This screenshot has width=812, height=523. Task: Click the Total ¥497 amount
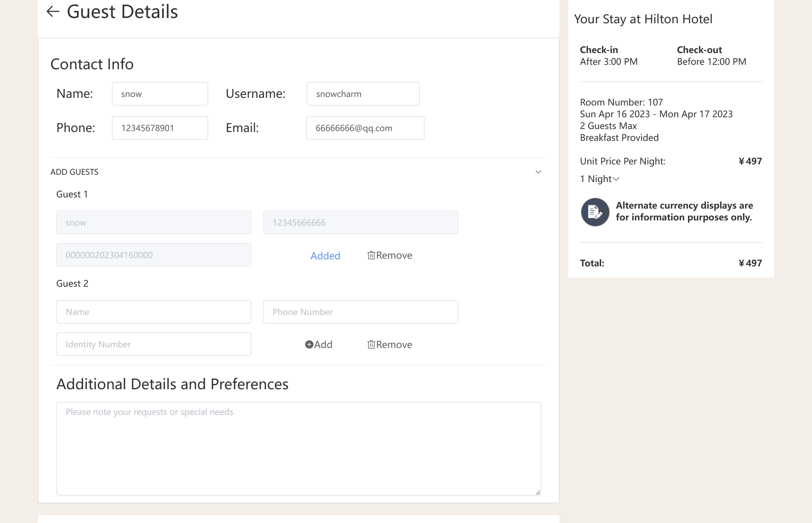(750, 263)
